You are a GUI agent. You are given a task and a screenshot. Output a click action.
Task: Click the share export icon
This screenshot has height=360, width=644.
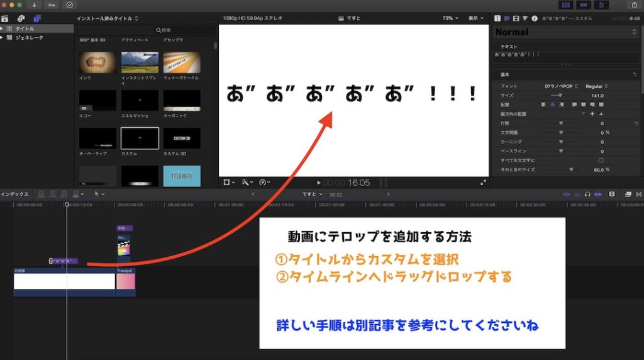pyautogui.click(x=635, y=5)
